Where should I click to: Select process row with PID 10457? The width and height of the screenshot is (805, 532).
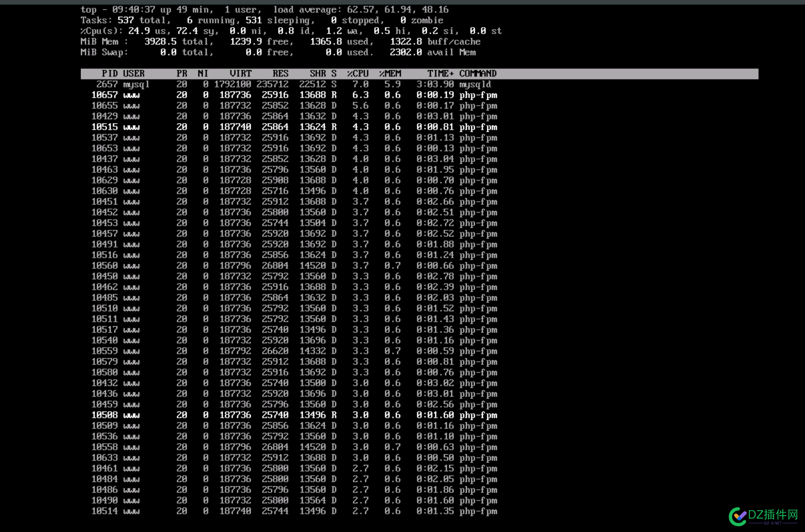(x=293, y=234)
